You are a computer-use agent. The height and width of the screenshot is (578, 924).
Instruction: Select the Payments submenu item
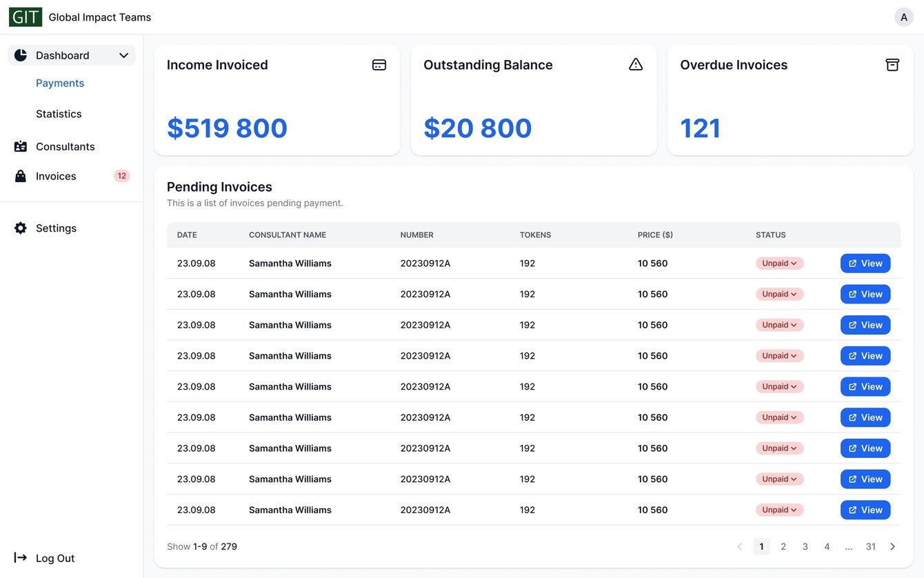(x=60, y=83)
